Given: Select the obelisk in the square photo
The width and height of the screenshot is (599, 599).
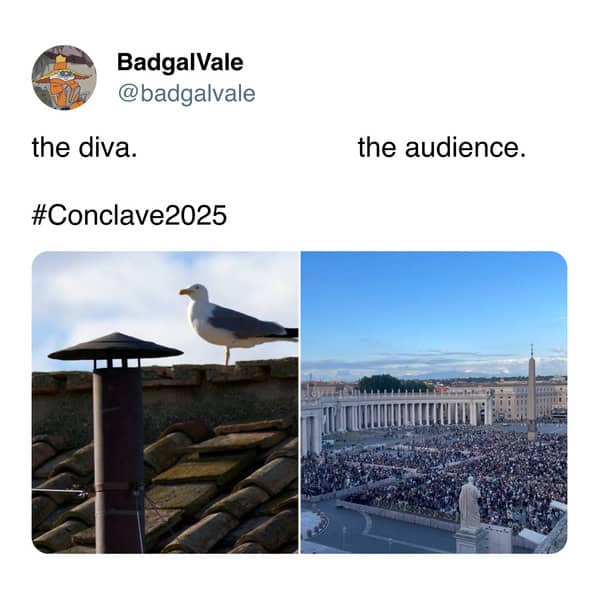Looking at the screenshot, I should coord(532,393).
